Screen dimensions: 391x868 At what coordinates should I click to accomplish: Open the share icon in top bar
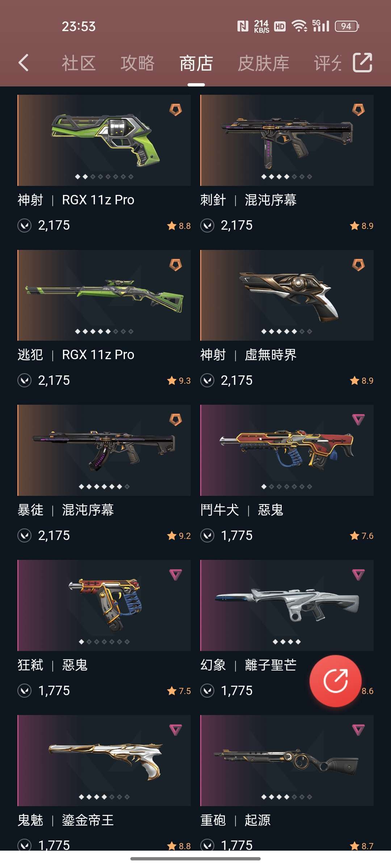[x=362, y=63]
